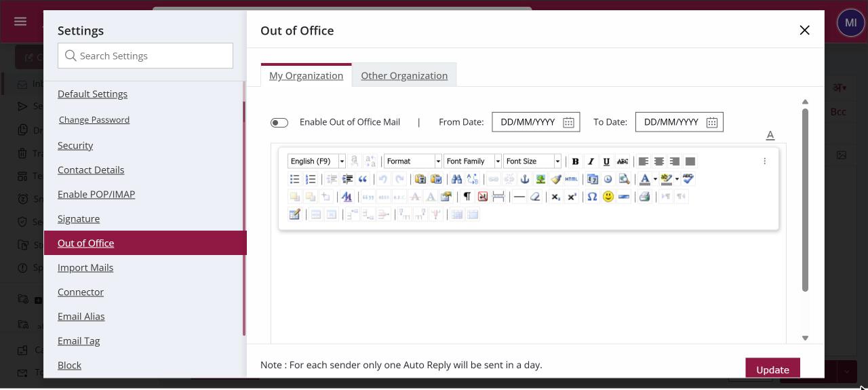
Task: Open the editor's three-dot more menu
Action: pyautogui.click(x=764, y=161)
